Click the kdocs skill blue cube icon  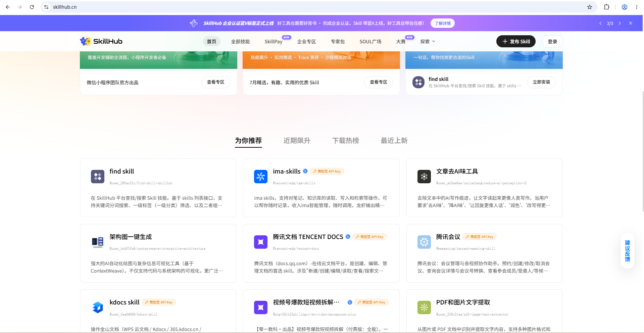pos(98,307)
